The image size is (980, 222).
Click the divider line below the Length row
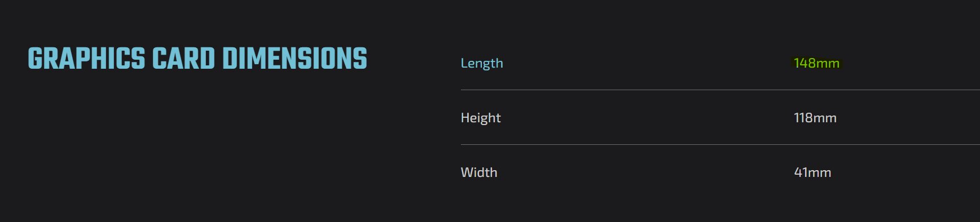pyautogui.click(x=720, y=90)
